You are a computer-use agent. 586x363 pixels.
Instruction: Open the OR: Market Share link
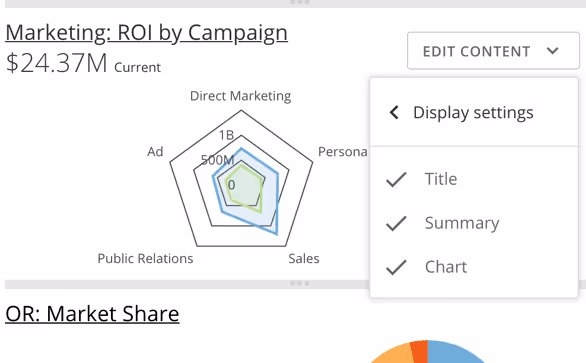coord(92,313)
